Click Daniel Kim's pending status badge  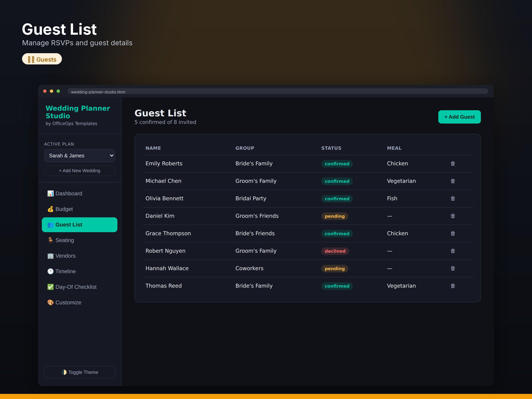pyautogui.click(x=335, y=216)
